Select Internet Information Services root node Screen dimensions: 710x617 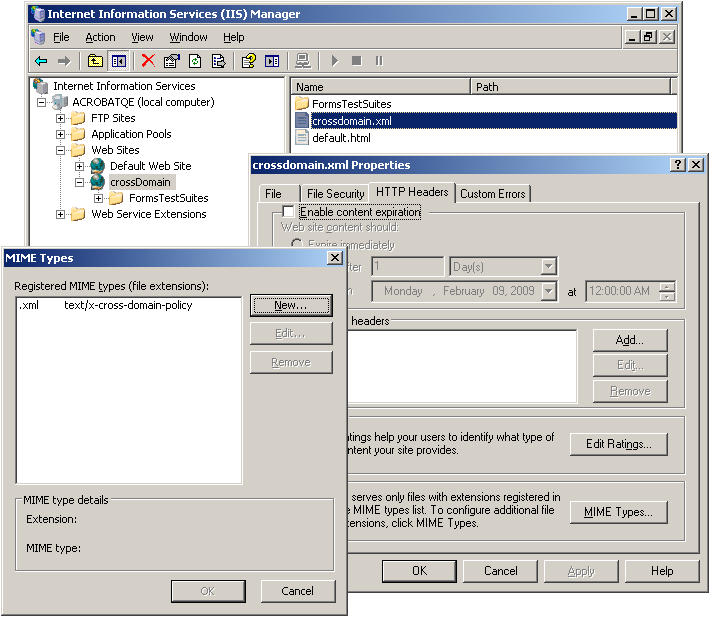pos(124,86)
